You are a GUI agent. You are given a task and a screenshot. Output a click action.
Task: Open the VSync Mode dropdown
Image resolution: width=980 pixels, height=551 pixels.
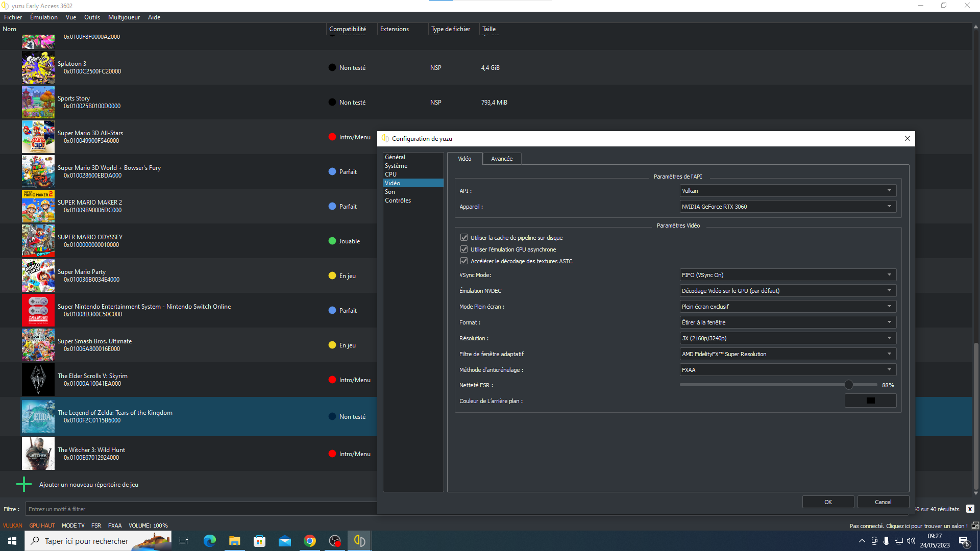tap(788, 274)
